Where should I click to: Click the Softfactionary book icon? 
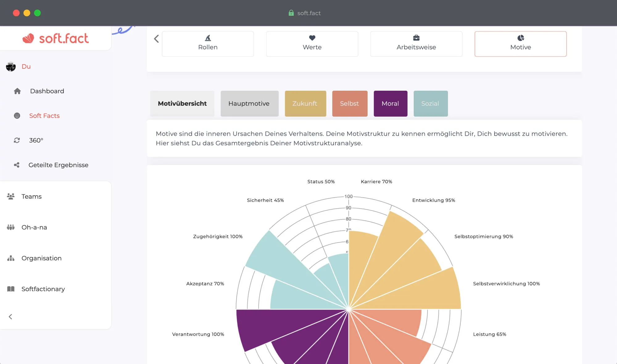(x=11, y=289)
